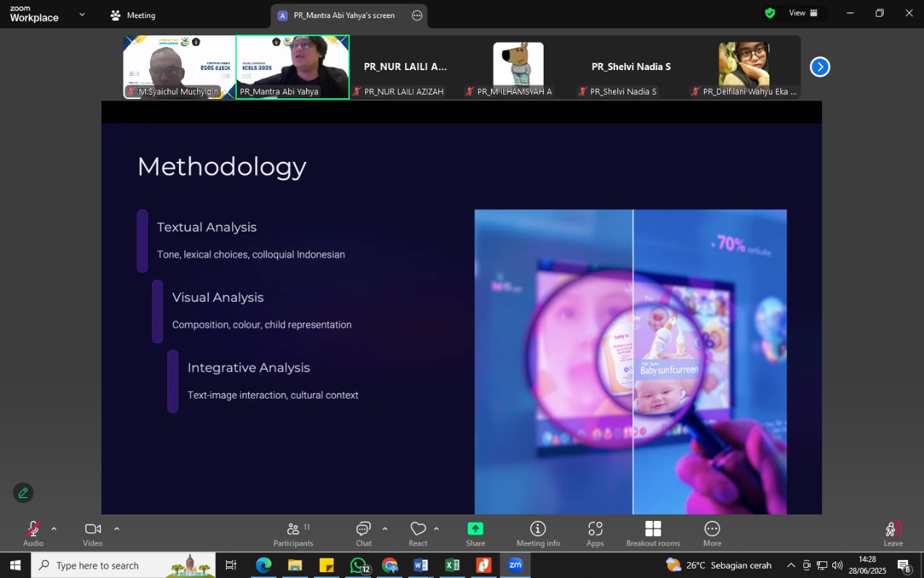Screen dimensions: 924x578
Task: Open Meeting info
Action: [538, 534]
